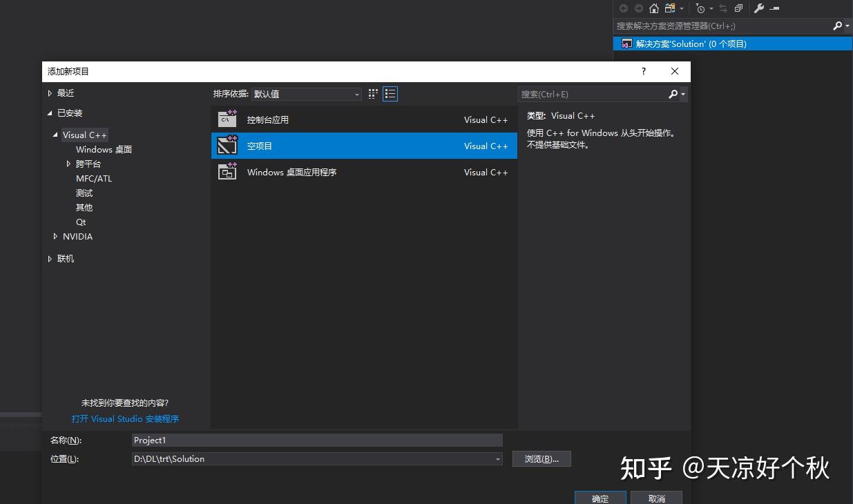Open the Qt template category

pos(81,222)
